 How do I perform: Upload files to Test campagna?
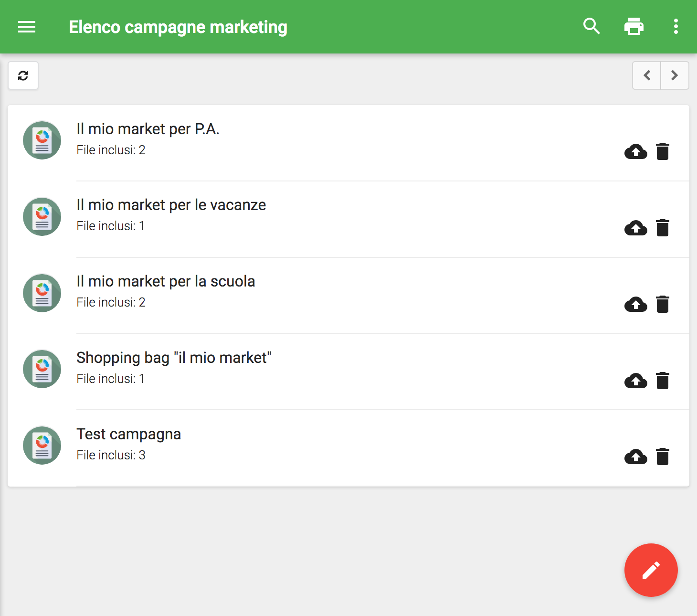click(635, 457)
